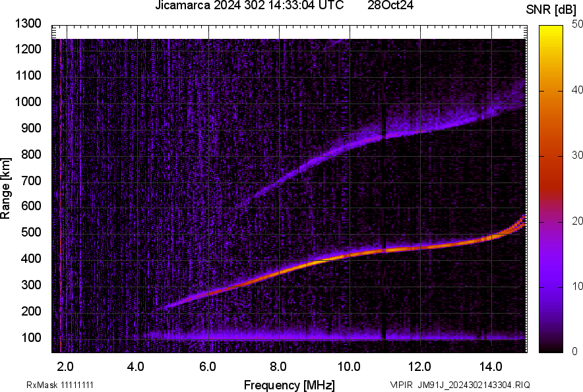Image resolution: width=583 pixels, height=392 pixels.
Task: Click range tick label 800
Action: 31,155
